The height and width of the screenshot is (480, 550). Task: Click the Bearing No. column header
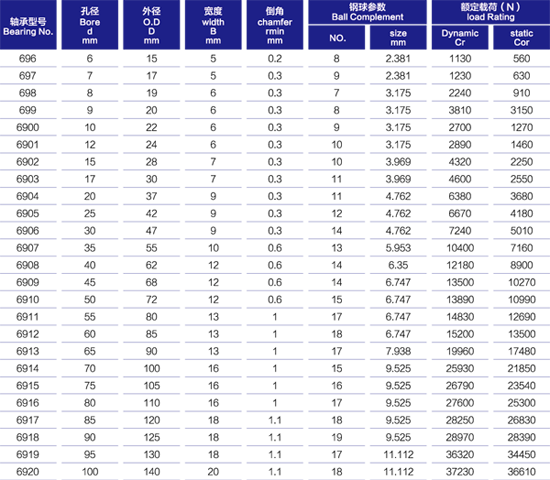point(28,25)
